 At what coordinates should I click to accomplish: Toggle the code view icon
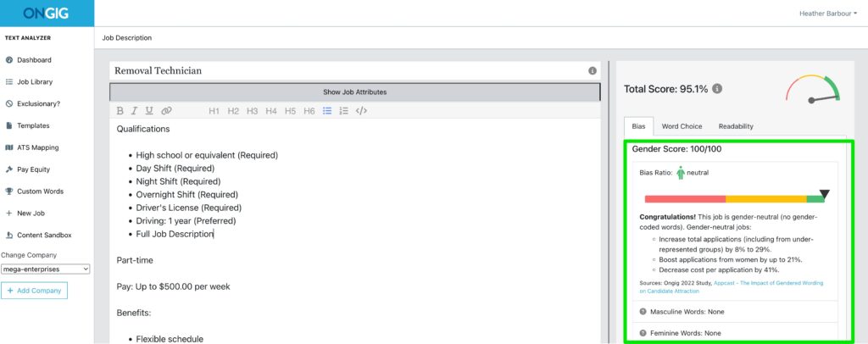361,111
